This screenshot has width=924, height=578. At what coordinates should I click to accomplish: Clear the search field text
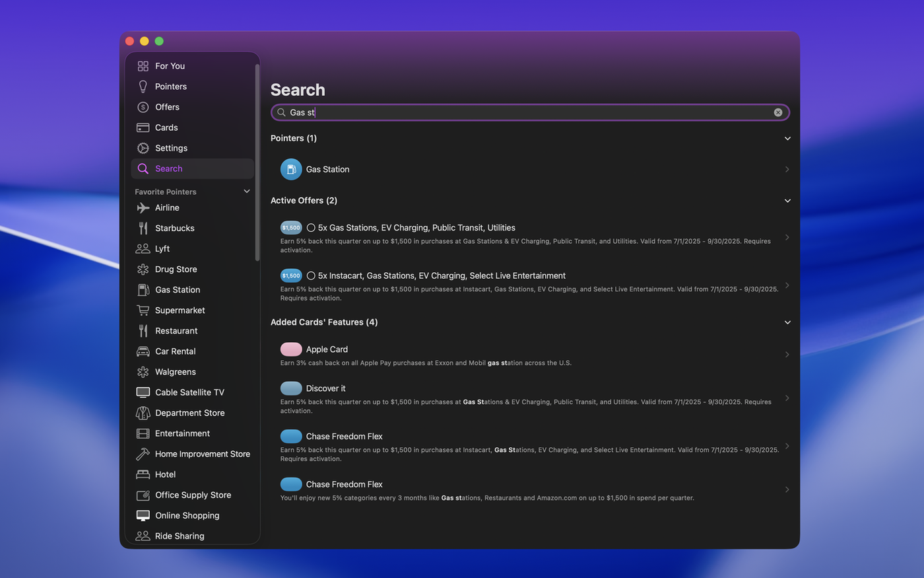pyautogui.click(x=778, y=112)
